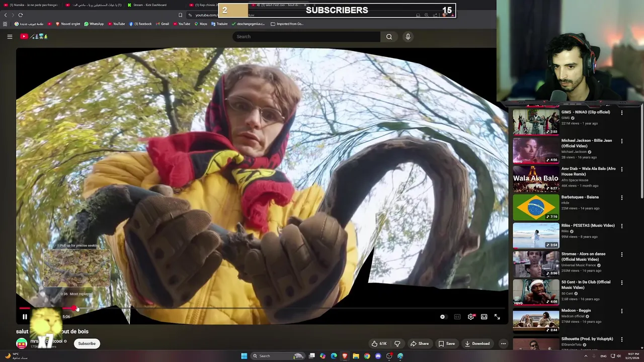Screen dimensions: 644x362
Task: Open Gmail bookmark
Action: (162, 24)
